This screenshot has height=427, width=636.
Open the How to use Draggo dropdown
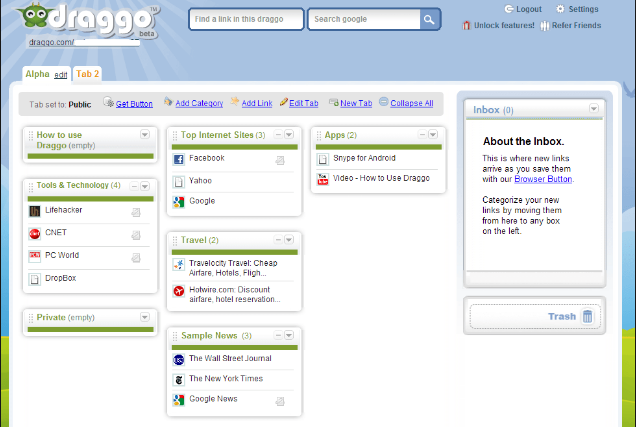pyautogui.click(x=145, y=134)
